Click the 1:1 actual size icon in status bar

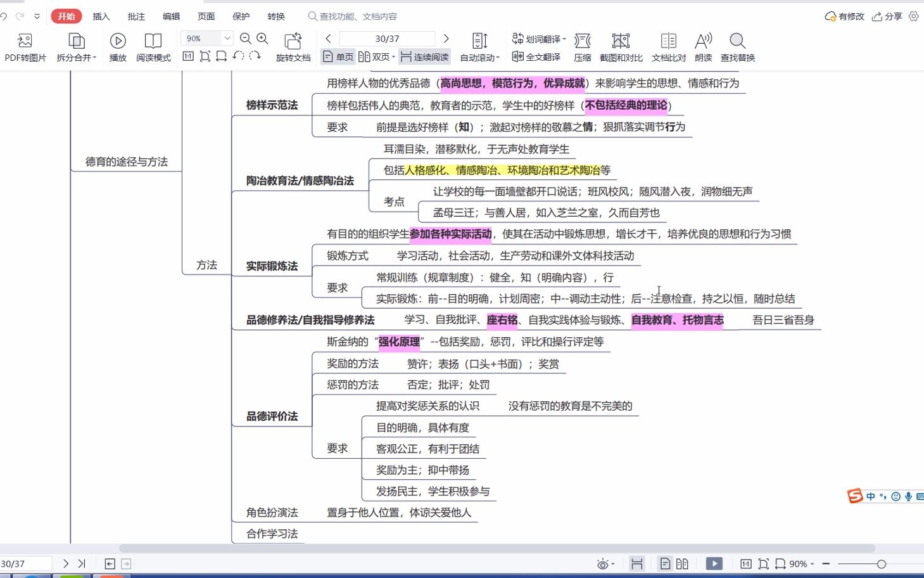[746, 563]
